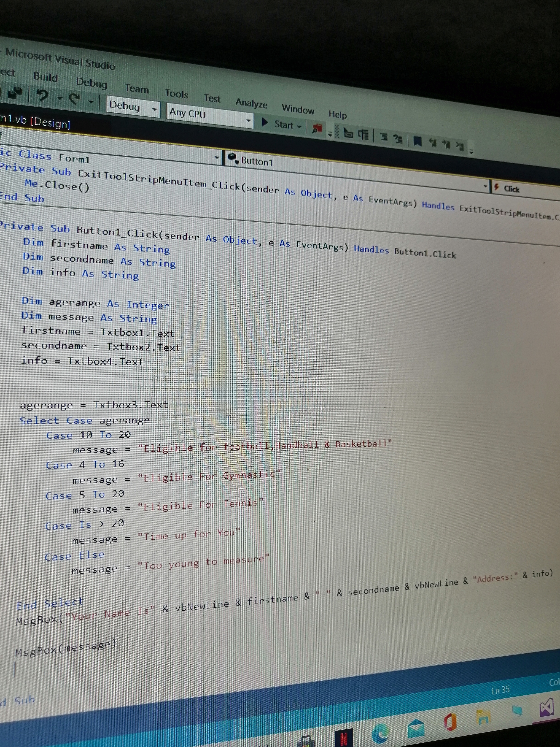The width and height of the screenshot is (560, 747).
Task: Click the Visual Studio taskbar icon
Action: [x=547, y=707]
